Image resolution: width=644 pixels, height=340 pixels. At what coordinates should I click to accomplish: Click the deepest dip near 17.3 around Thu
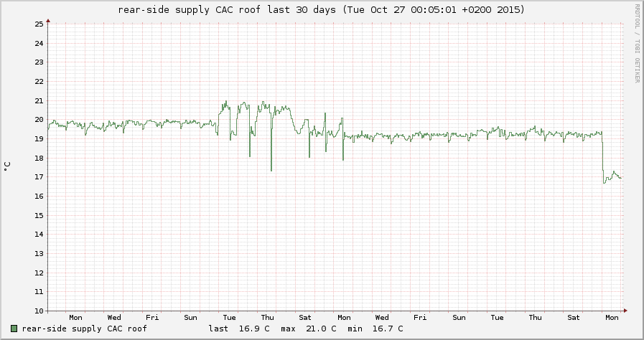[x=271, y=170]
